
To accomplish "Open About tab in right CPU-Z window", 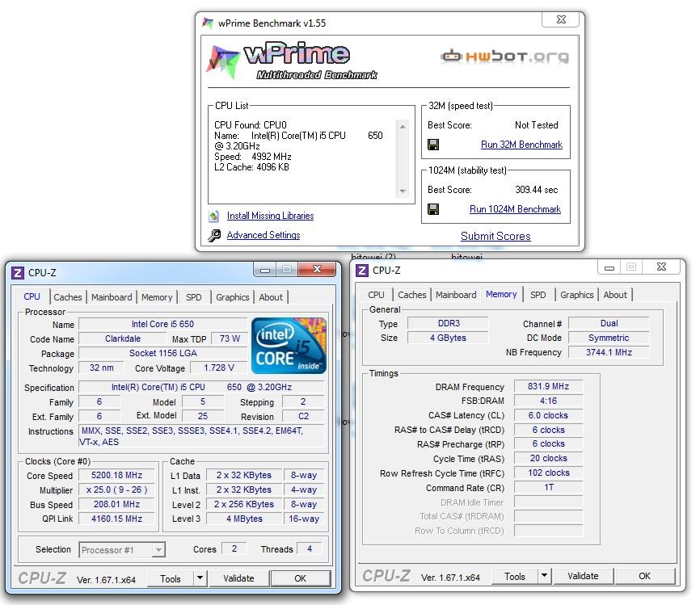I will (615, 295).
